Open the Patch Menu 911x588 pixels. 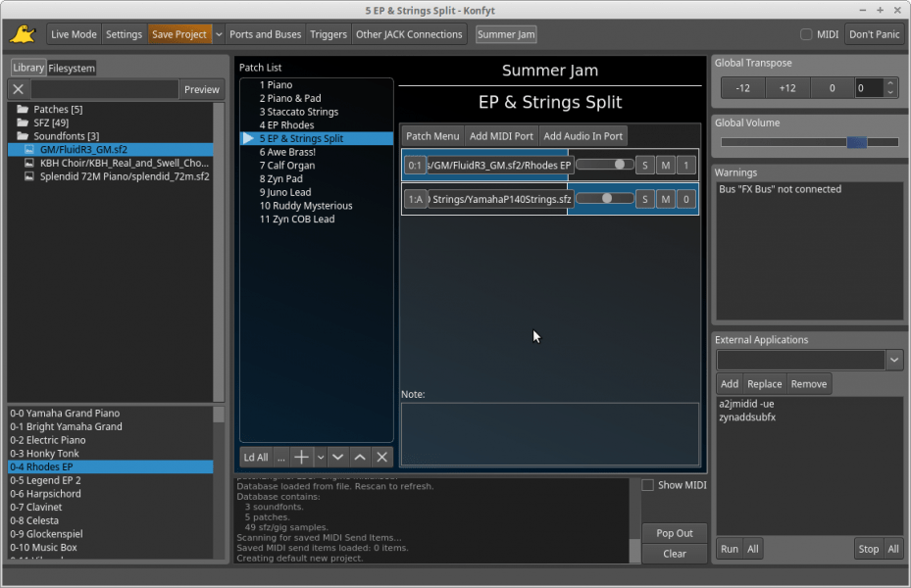pyautogui.click(x=432, y=136)
